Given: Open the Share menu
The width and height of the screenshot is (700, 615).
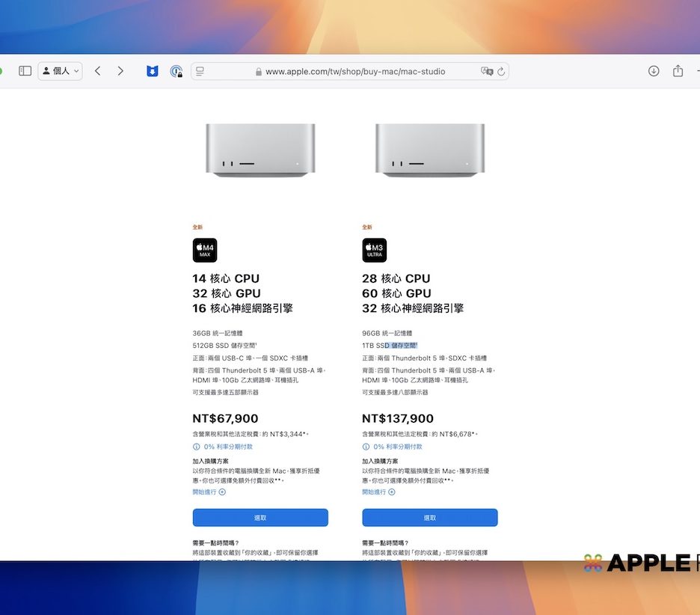Looking at the screenshot, I should tap(678, 71).
